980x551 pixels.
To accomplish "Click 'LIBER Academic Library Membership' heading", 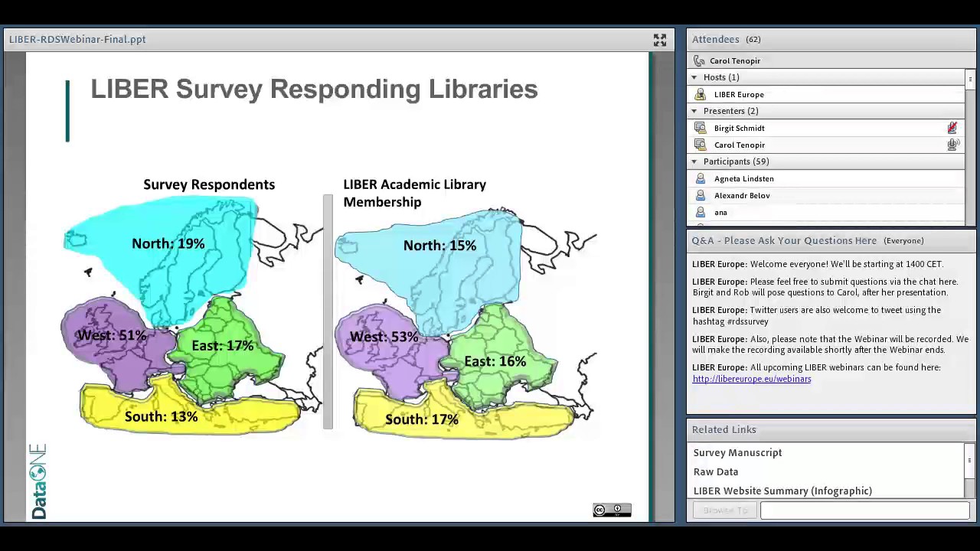I will pyautogui.click(x=414, y=193).
